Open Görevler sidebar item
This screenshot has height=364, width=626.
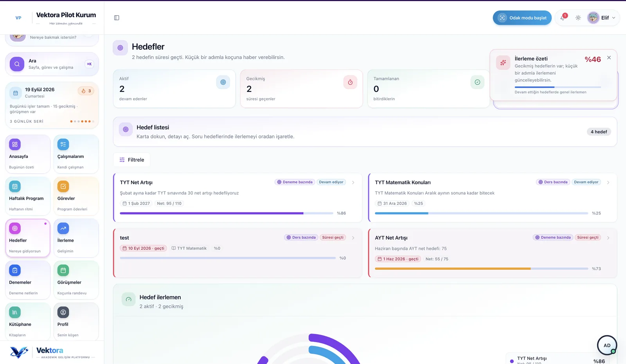point(76,196)
